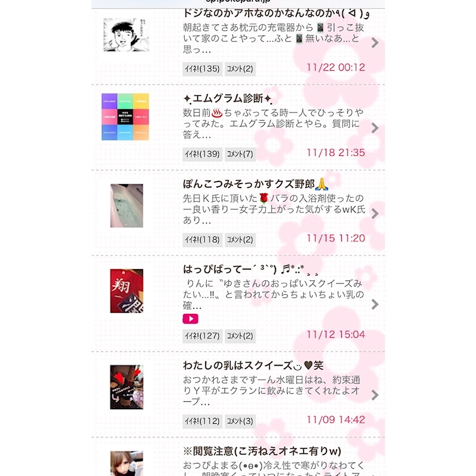
Task: Open コメント(7) comments button
Action: [240, 154]
